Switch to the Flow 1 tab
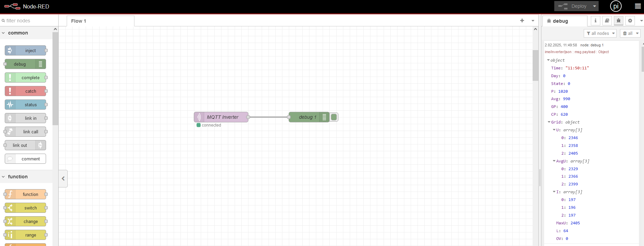This screenshot has width=644, height=246. (x=100, y=21)
